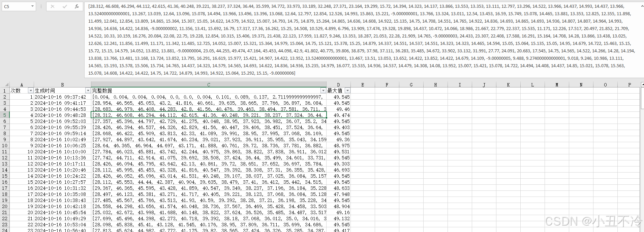Click max value cell 49.474

click(338, 115)
